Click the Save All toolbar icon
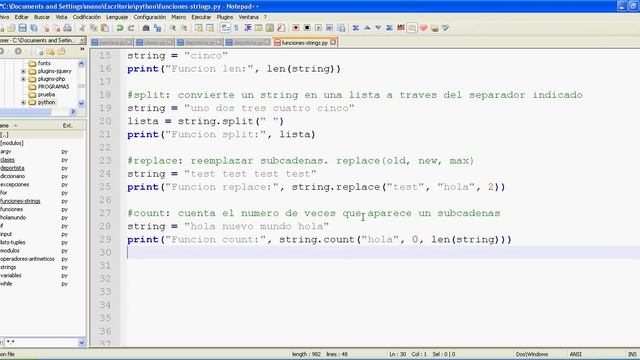This screenshot has height=360, width=640. click(34, 28)
